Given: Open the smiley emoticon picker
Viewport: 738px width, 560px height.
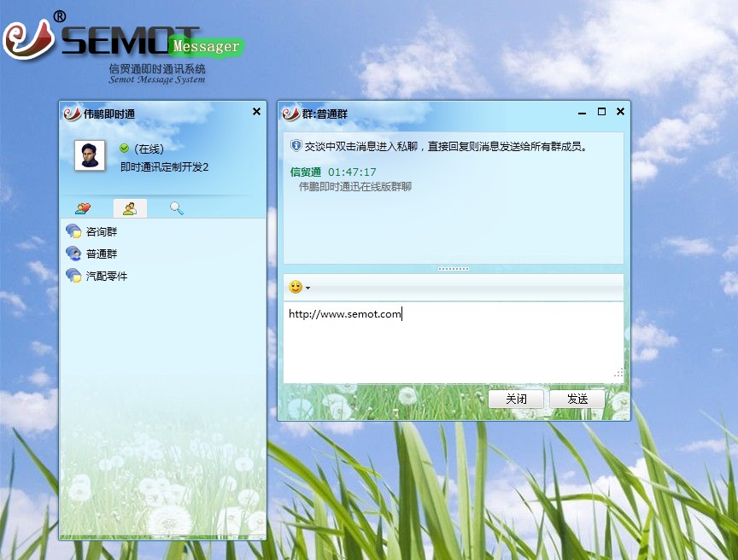Looking at the screenshot, I should tap(296, 287).
